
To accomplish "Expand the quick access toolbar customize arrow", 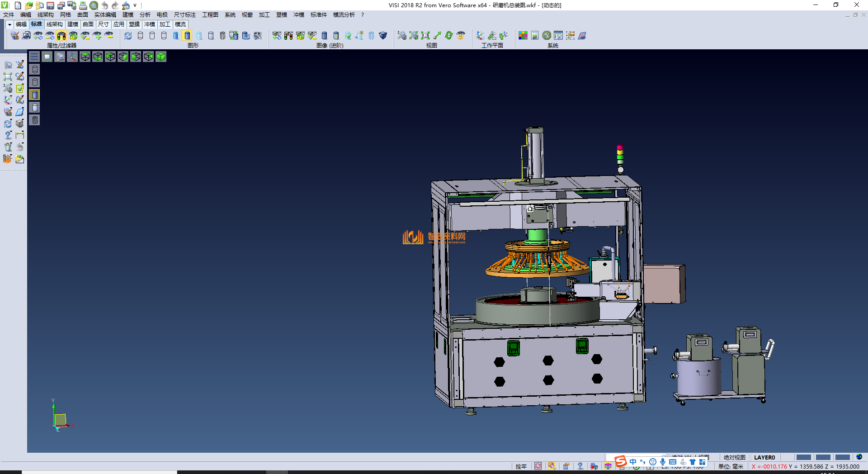I will (x=135, y=5).
